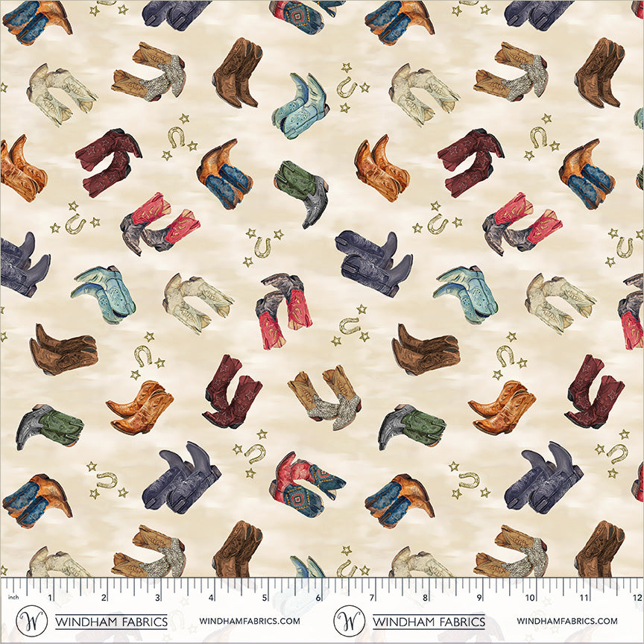Select the navy boots in the image center
The image size is (644, 644).
click(x=373, y=261)
